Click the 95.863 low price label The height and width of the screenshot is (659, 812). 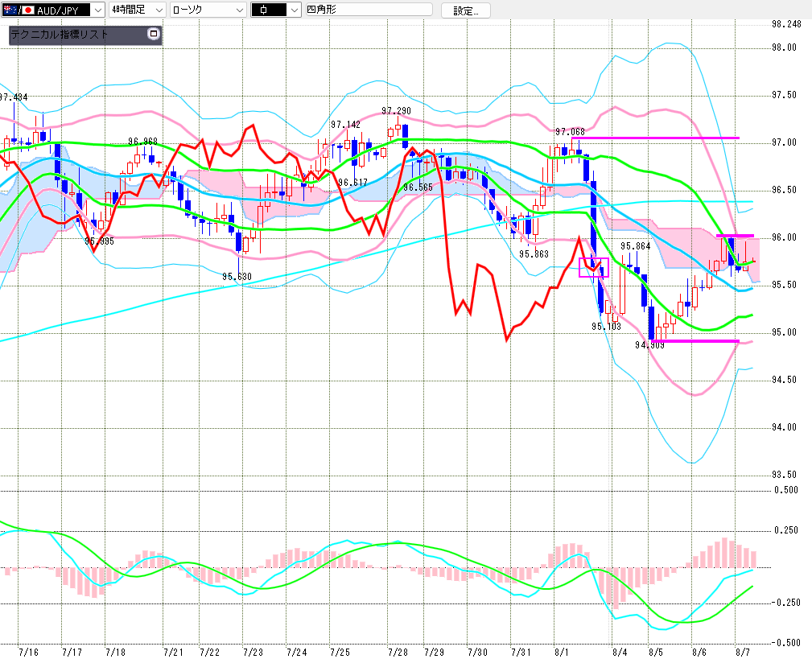pos(534,253)
